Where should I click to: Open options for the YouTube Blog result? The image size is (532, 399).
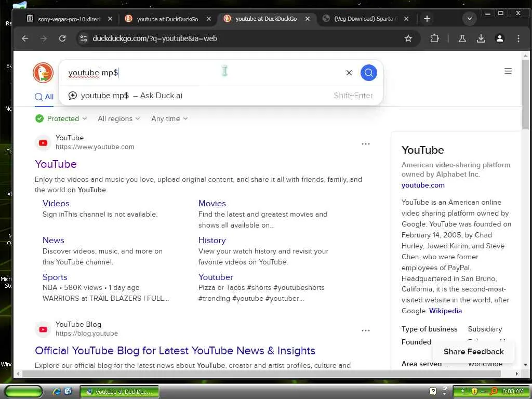coord(365,330)
